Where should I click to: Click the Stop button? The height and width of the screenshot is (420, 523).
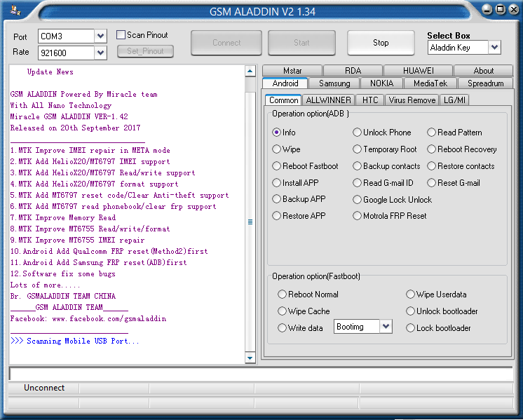coord(381,43)
